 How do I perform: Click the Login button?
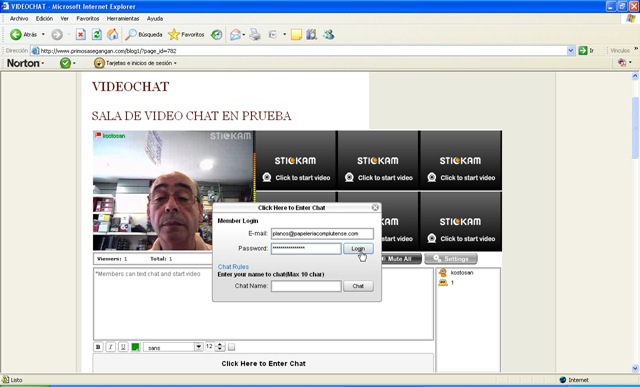tap(358, 249)
